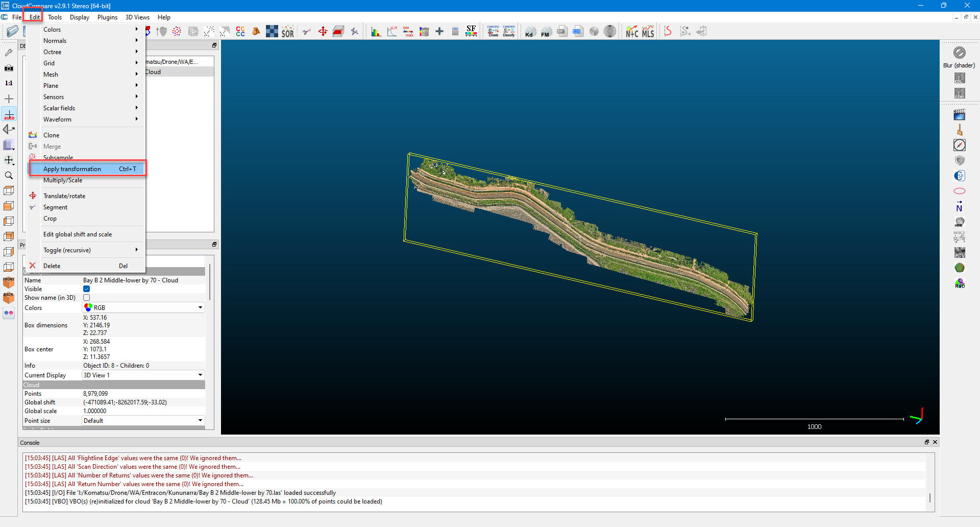980x527 pixels.
Task: Select the Cloud item in DB tree
Action: click(x=179, y=72)
